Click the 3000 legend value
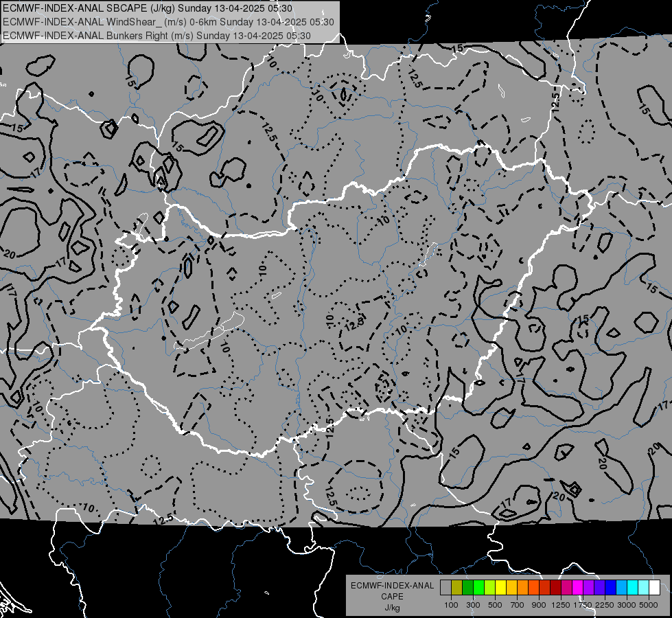 (627, 605)
